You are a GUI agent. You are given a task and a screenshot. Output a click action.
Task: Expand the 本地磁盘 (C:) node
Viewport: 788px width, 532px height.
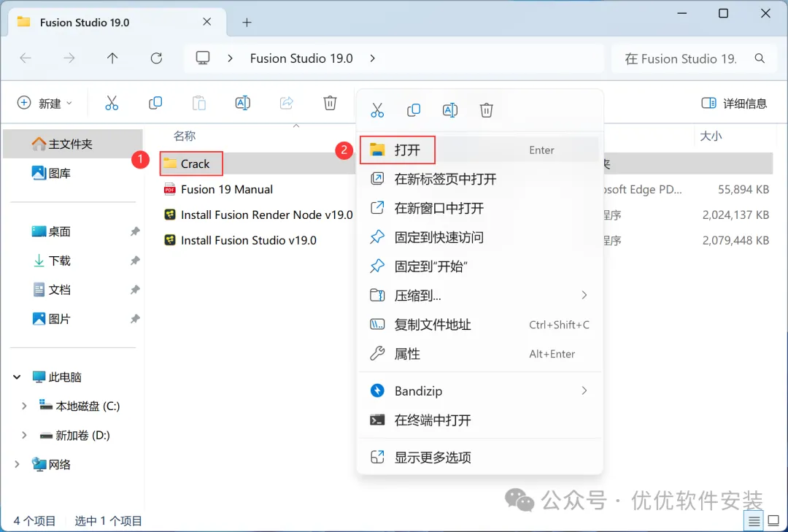click(x=24, y=406)
